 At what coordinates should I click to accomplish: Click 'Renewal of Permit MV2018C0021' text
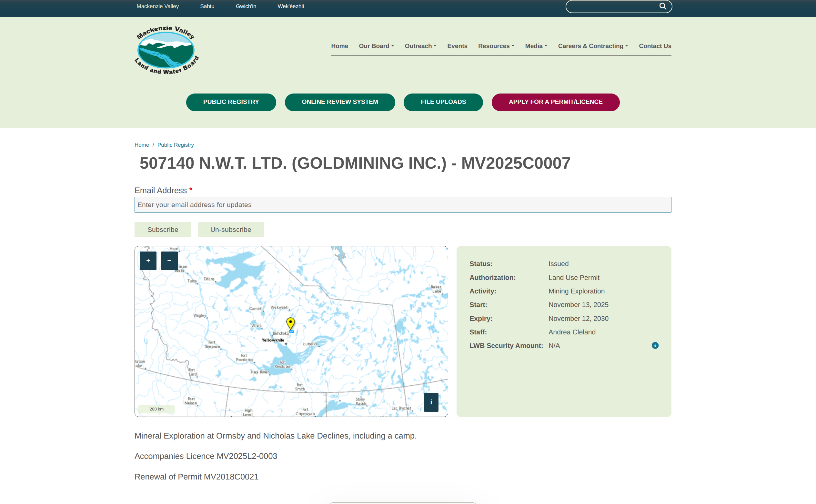point(196,477)
